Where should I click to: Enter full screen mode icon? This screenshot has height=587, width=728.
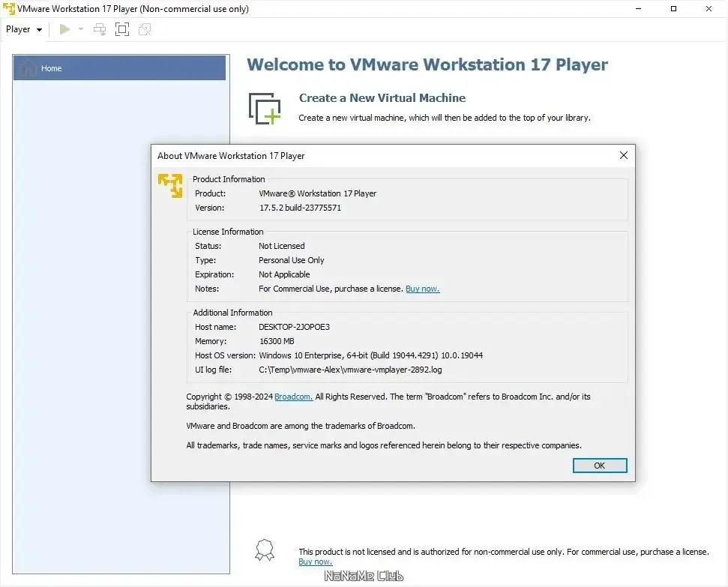tap(122, 29)
